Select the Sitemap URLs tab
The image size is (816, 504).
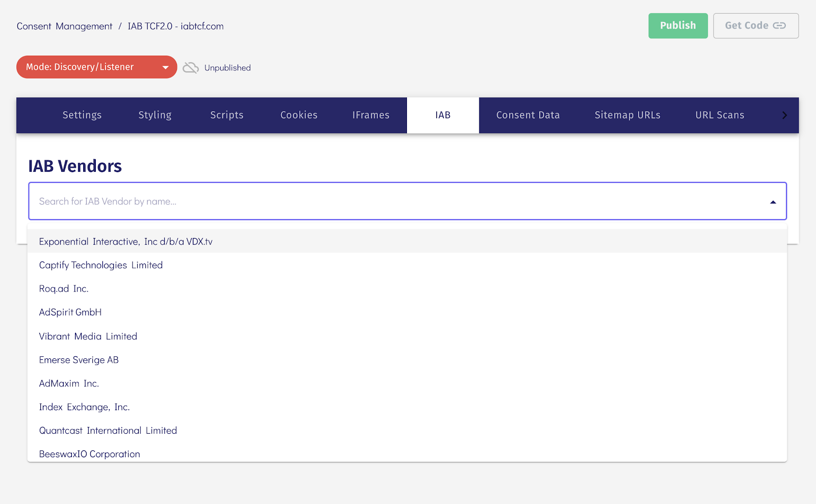(x=627, y=115)
